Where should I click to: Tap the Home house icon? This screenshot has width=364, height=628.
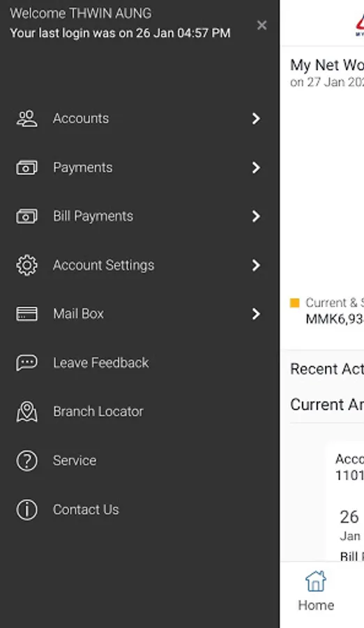pyautogui.click(x=316, y=581)
